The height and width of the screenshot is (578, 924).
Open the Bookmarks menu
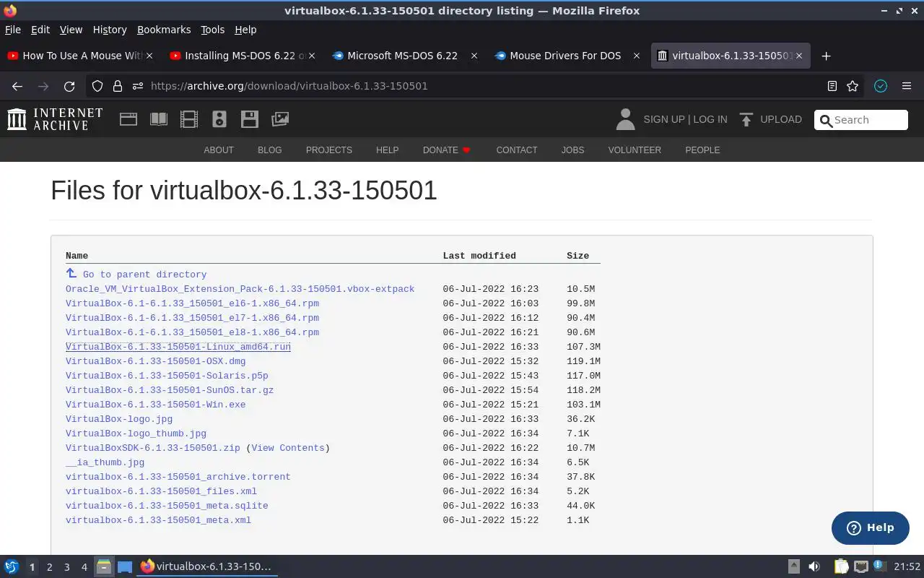[164, 30]
